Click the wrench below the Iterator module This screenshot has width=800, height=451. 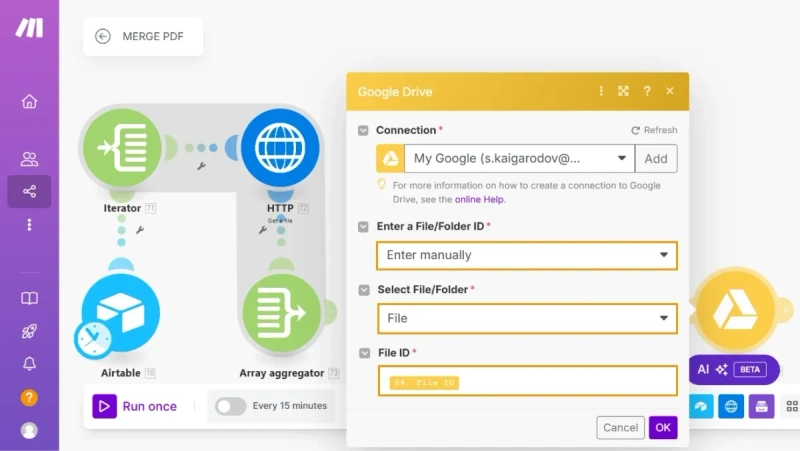[x=140, y=230]
